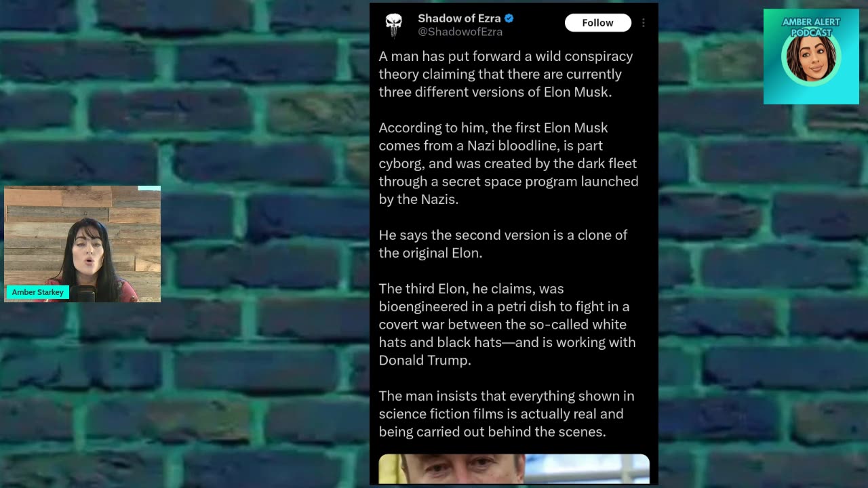
Task: Follow the Shadow of Ezra account
Action: tap(597, 23)
